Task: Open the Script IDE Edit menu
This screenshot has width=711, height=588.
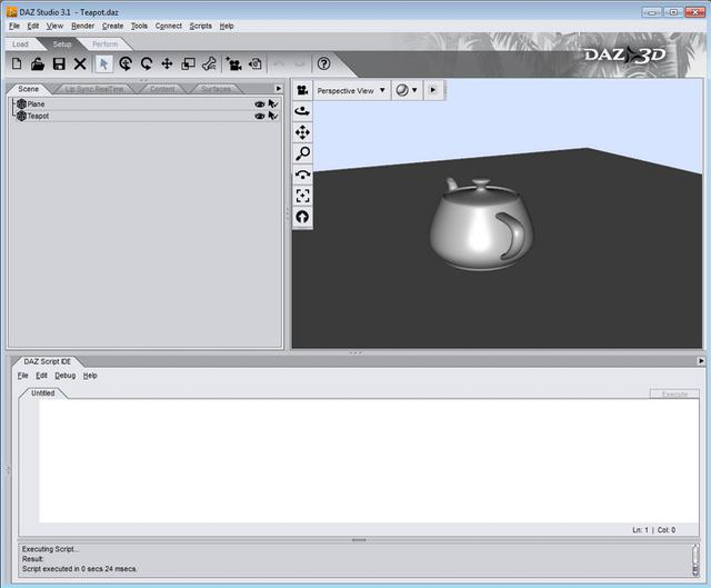Action: [41, 375]
